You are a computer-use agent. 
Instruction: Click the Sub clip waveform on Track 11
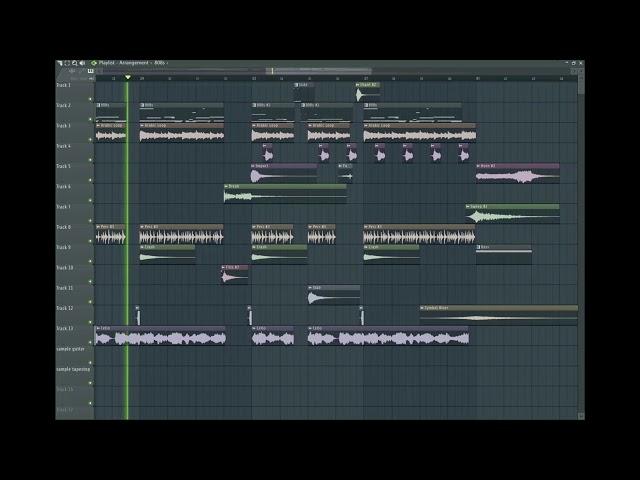tap(334, 298)
